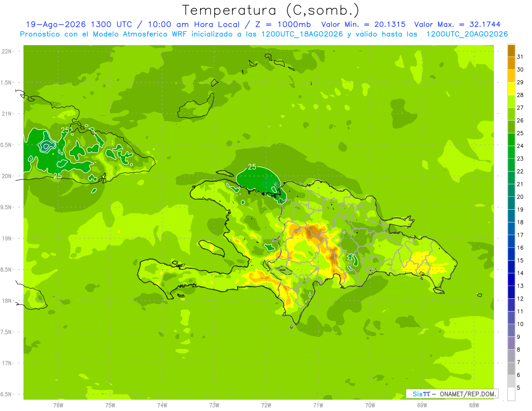Click the "72W" longitude label
This screenshot has height=411, width=532.
[x=266, y=405]
